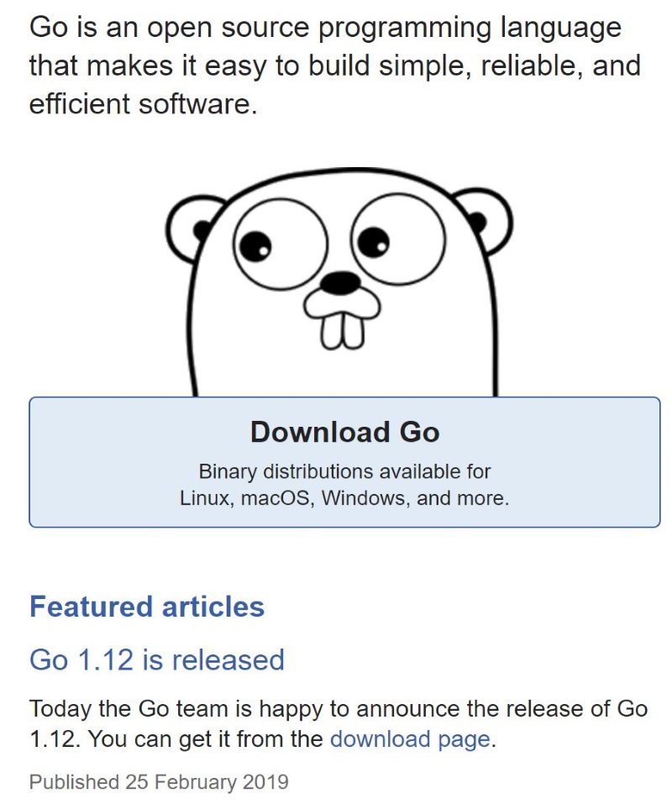Click the gopher's two front teeth
Image resolution: width=672 pixels, height=804 pixels.
[x=342, y=328]
